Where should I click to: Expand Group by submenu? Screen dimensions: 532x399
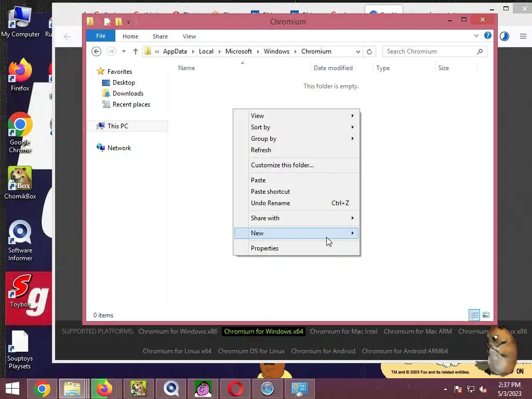pyautogui.click(x=296, y=138)
